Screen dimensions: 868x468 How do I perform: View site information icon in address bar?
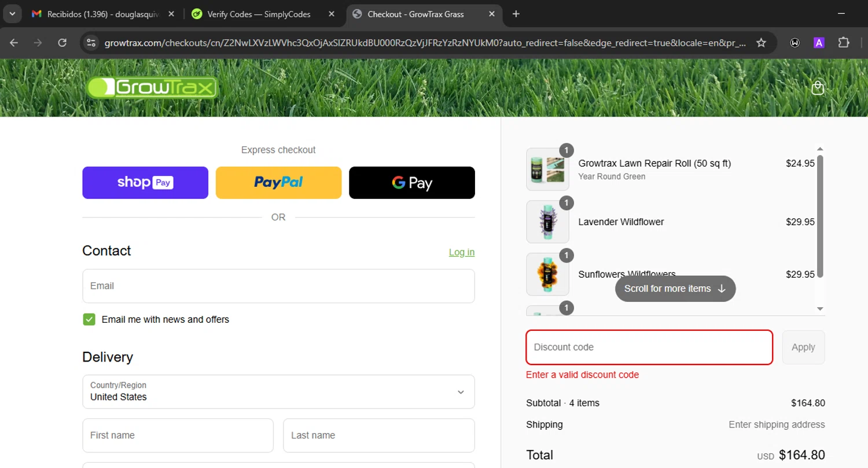pyautogui.click(x=91, y=42)
